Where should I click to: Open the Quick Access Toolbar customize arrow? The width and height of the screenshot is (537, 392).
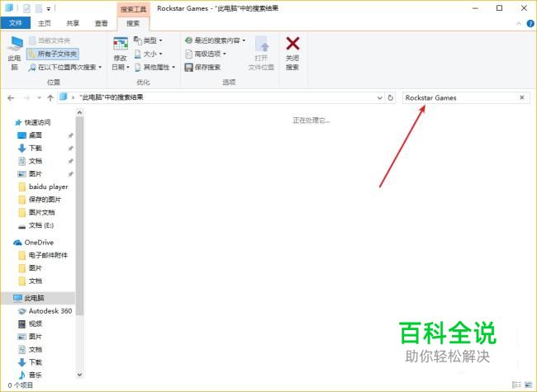(x=49, y=8)
